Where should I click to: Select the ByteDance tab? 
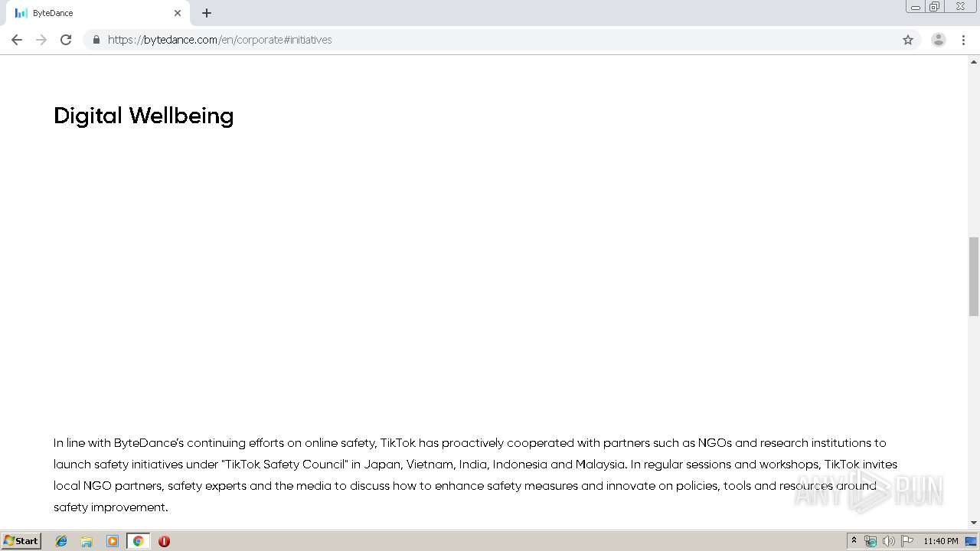pos(98,13)
